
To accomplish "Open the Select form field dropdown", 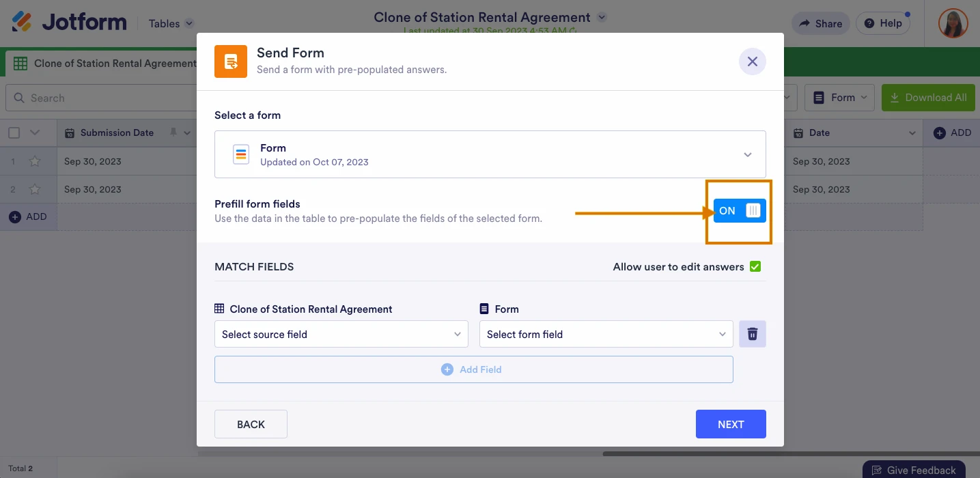I will pos(606,334).
